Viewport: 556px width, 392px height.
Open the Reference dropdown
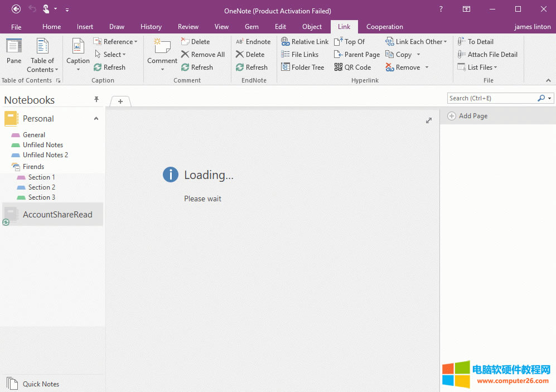[115, 41]
